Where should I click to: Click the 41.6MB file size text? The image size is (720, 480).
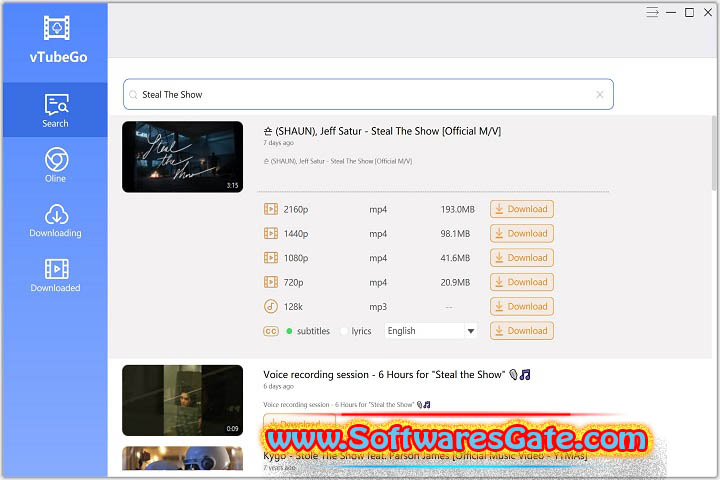(x=455, y=258)
